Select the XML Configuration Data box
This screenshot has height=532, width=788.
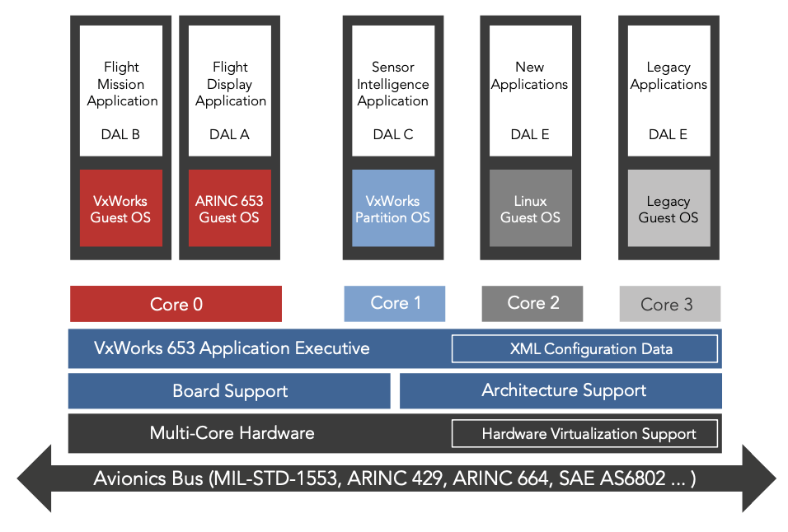[585, 349]
